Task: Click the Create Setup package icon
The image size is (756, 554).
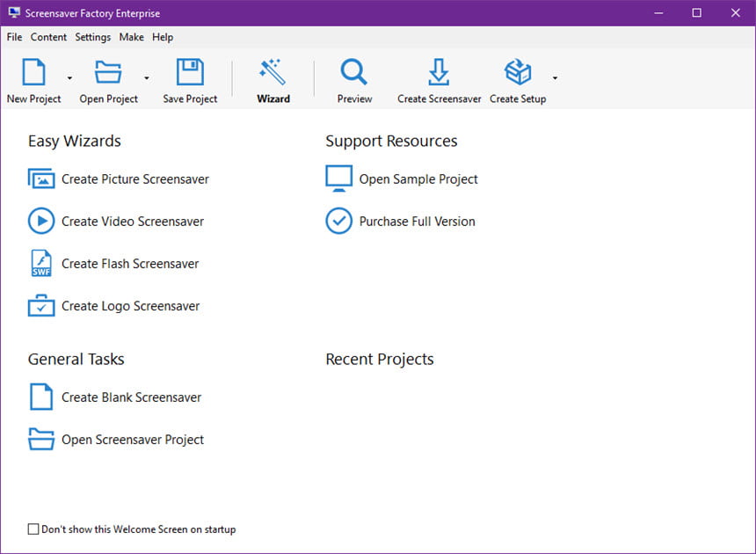Action: click(x=518, y=72)
